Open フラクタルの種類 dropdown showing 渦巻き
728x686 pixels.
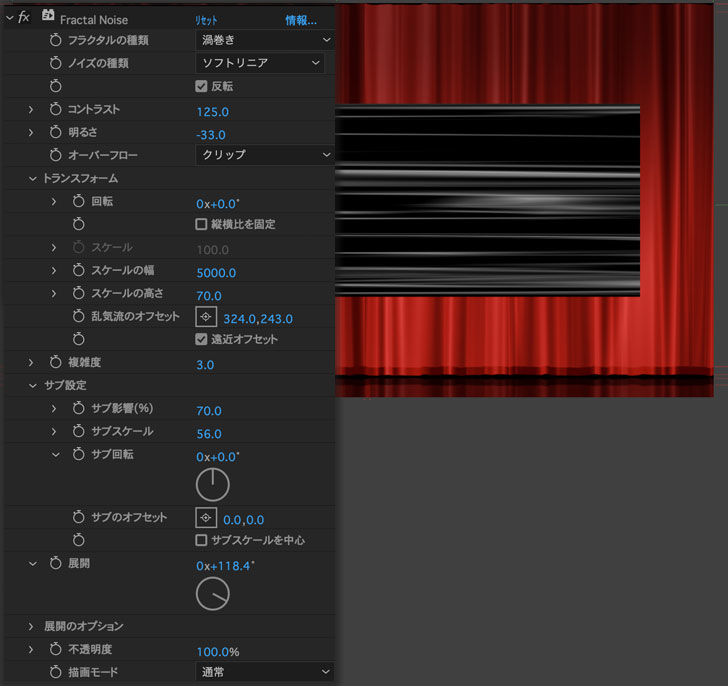264,40
